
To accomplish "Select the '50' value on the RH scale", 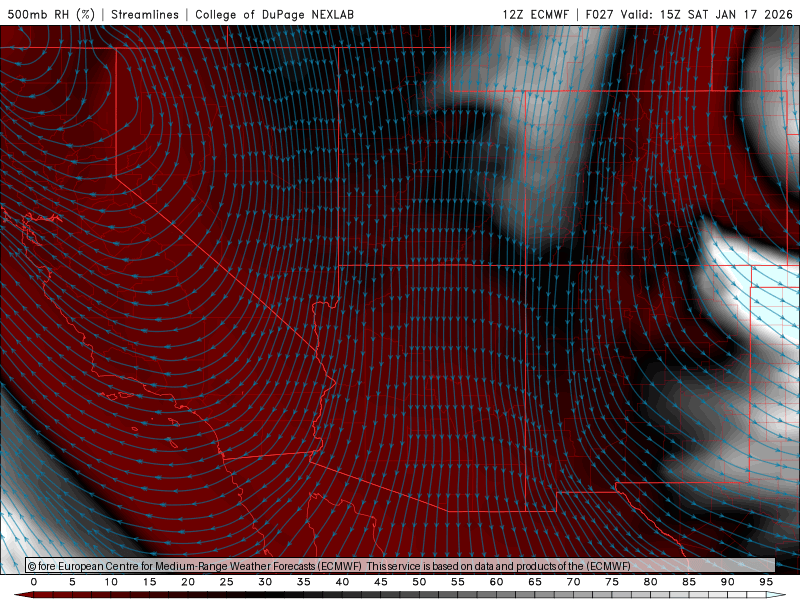I will tap(419, 582).
